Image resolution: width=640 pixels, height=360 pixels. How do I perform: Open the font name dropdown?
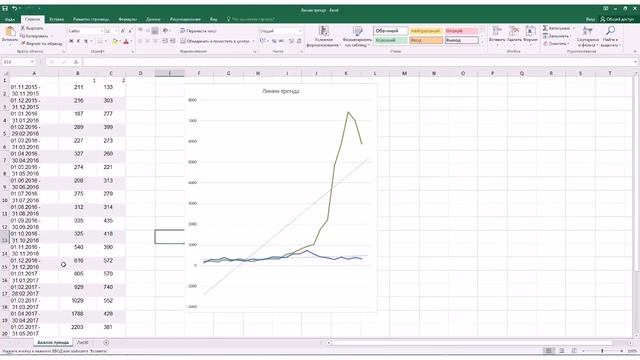coord(102,31)
